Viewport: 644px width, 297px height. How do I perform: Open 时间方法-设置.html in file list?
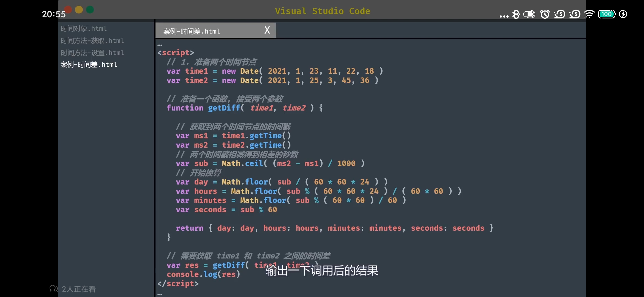pos(92,53)
